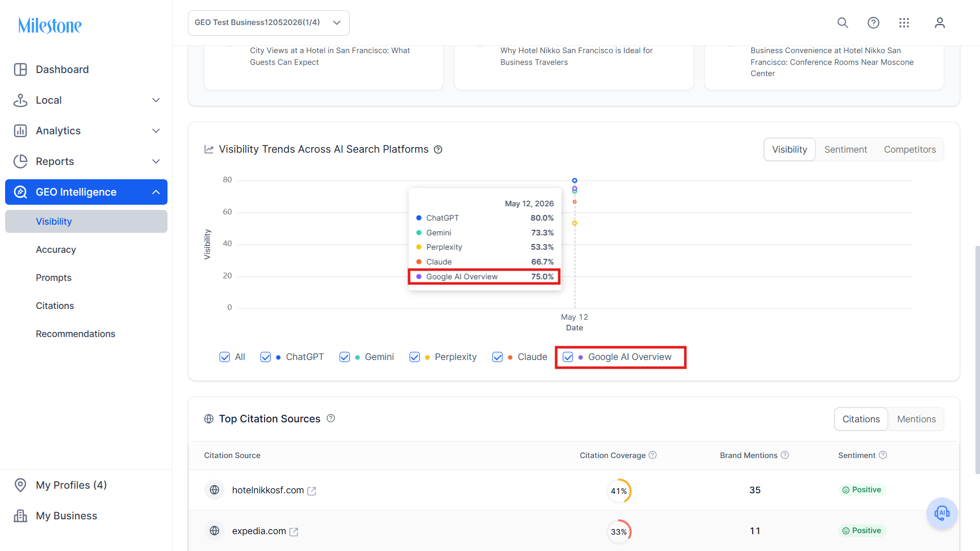Screen dimensions: 980x551
Task: Open the apps grid launcher icon
Action: (x=904, y=23)
